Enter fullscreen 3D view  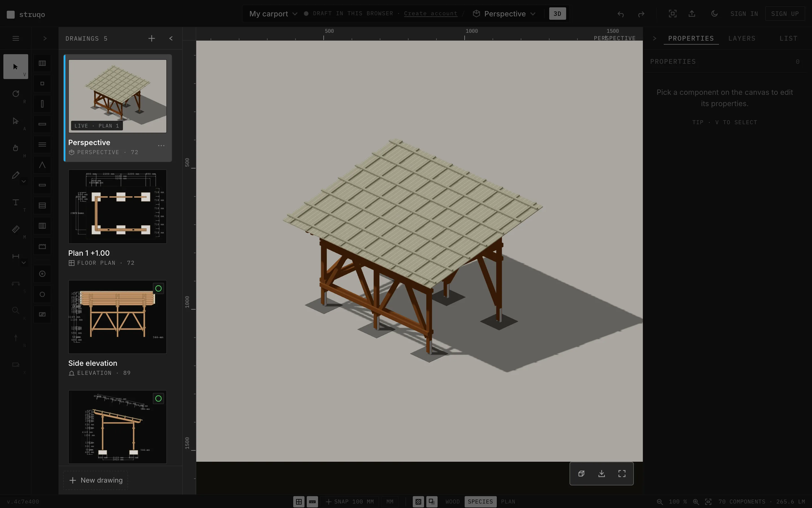click(x=622, y=474)
